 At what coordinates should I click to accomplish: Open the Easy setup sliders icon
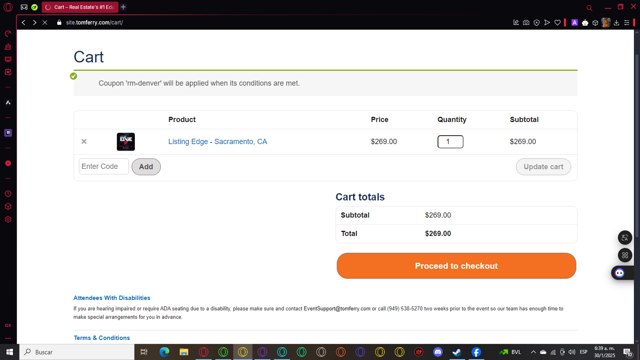pyautogui.click(x=627, y=22)
